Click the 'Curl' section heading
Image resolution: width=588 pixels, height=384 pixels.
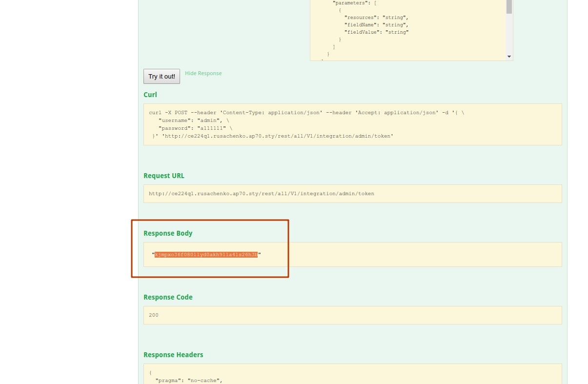pyautogui.click(x=150, y=95)
